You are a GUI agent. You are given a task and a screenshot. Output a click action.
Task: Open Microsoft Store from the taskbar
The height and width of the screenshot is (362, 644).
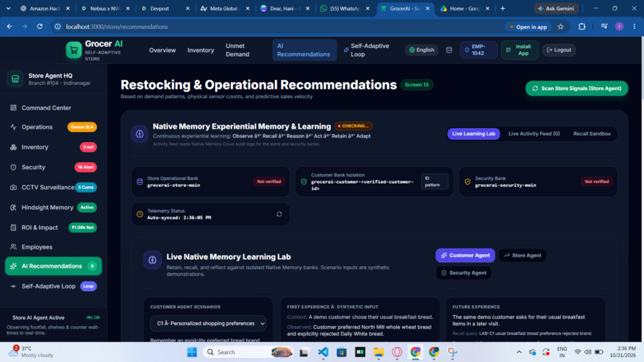pyautogui.click(x=341, y=352)
